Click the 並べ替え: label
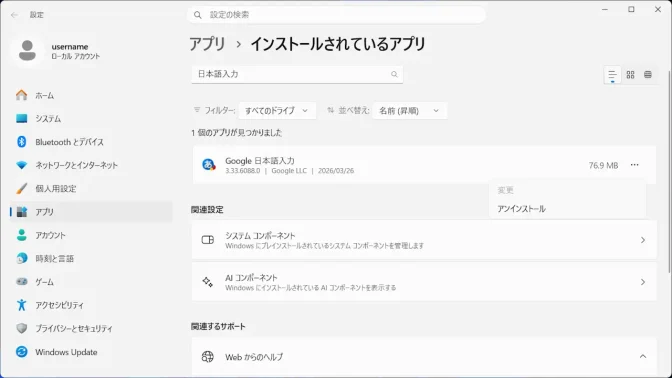 click(x=354, y=111)
